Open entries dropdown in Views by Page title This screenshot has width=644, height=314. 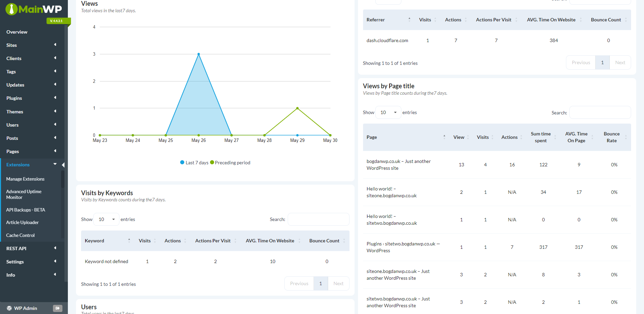coord(388,112)
